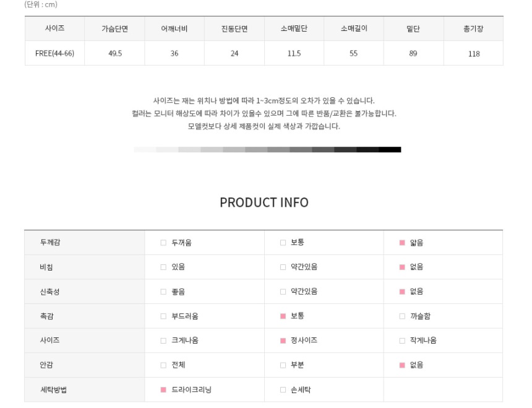This screenshot has width=532, height=408.
Task: Click the 총기장 column header
Action: click(x=474, y=28)
